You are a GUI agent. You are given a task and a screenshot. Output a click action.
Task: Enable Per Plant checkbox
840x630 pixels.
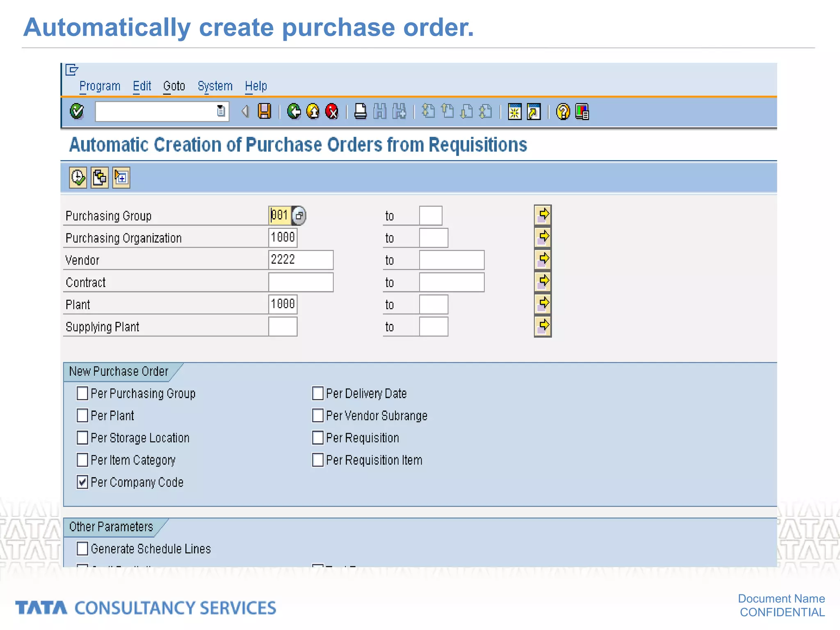point(82,415)
